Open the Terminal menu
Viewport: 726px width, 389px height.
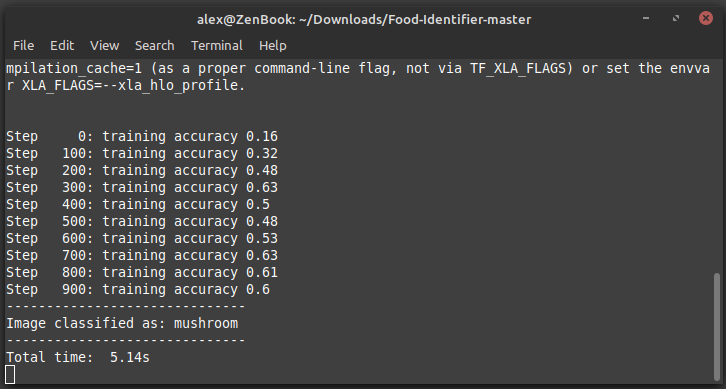(217, 45)
